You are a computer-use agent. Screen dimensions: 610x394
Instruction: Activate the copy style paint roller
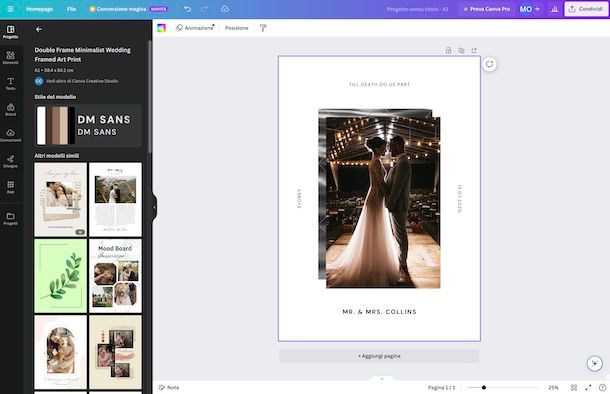[x=263, y=28]
